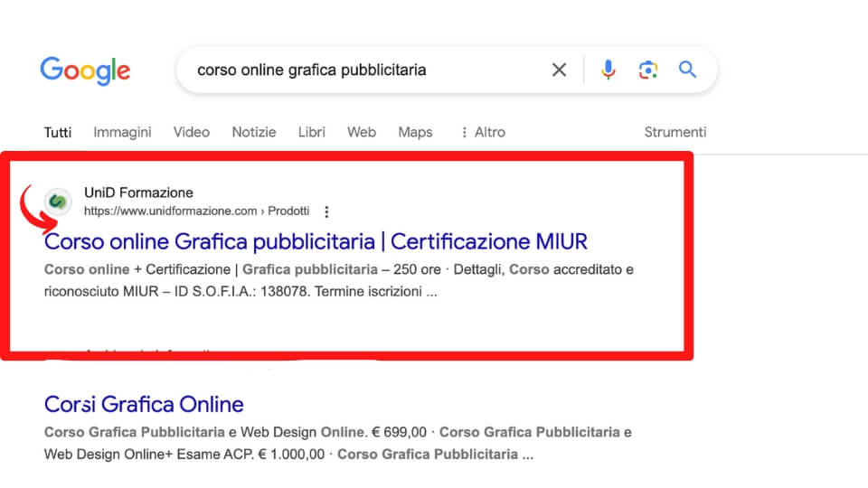Open Google Lens image search icon
868x488 pixels.
pos(648,70)
